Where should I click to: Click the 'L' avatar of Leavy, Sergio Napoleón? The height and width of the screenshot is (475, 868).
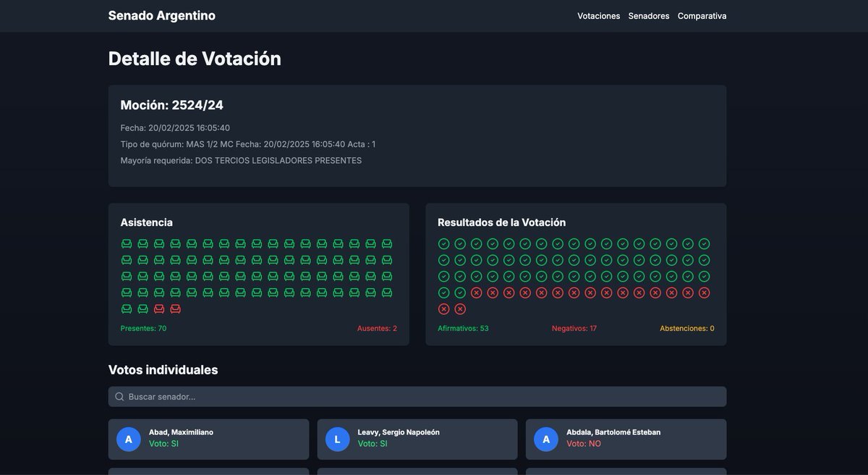[337, 440]
